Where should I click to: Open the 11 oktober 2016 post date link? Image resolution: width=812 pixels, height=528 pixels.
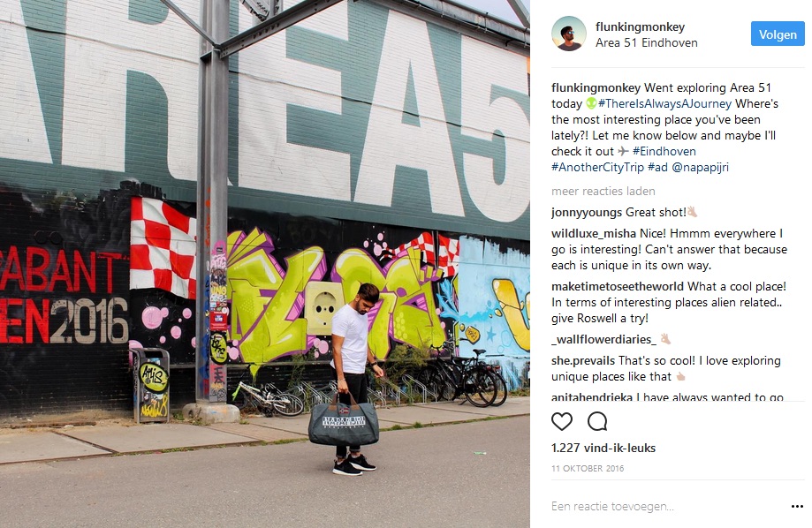(x=588, y=469)
